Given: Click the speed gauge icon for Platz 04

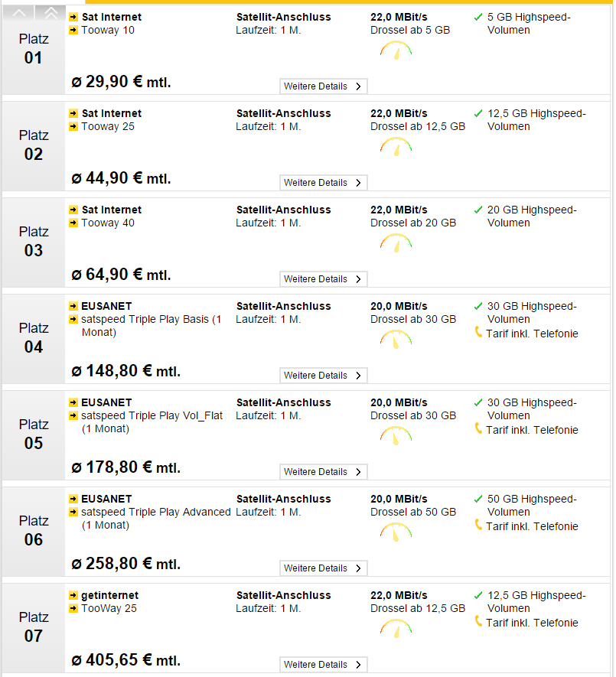Looking at the screenshot, I should click(x=396, y=340).
